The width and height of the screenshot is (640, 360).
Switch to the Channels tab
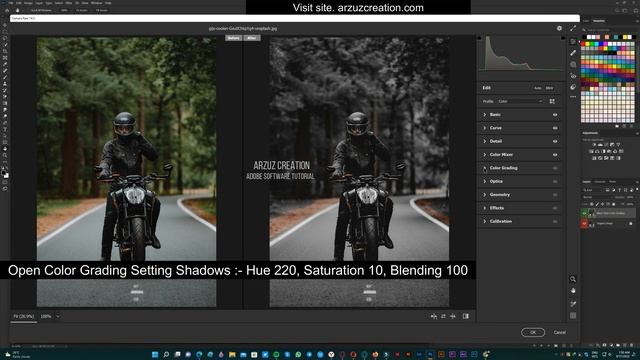click(x=600, y=182)
